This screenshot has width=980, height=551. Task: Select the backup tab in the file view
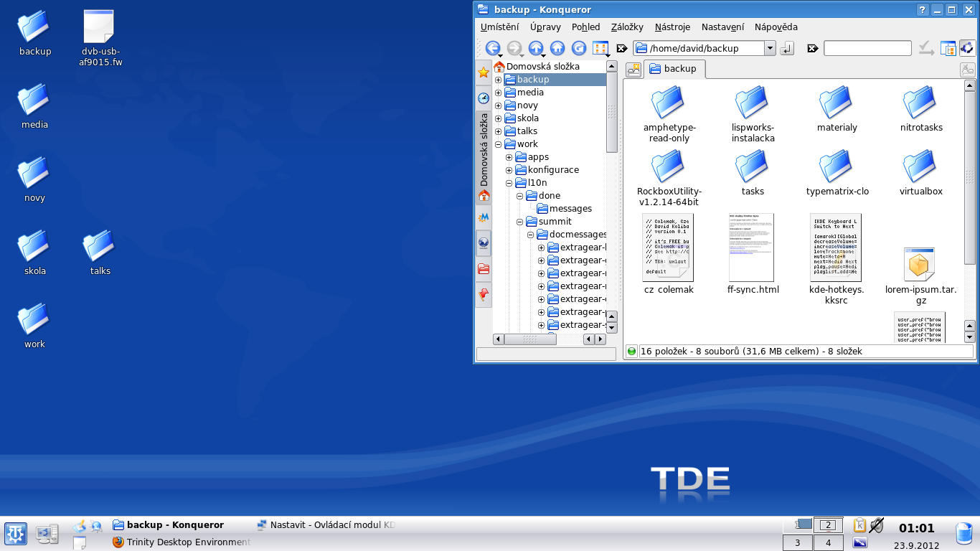[674, 69]
